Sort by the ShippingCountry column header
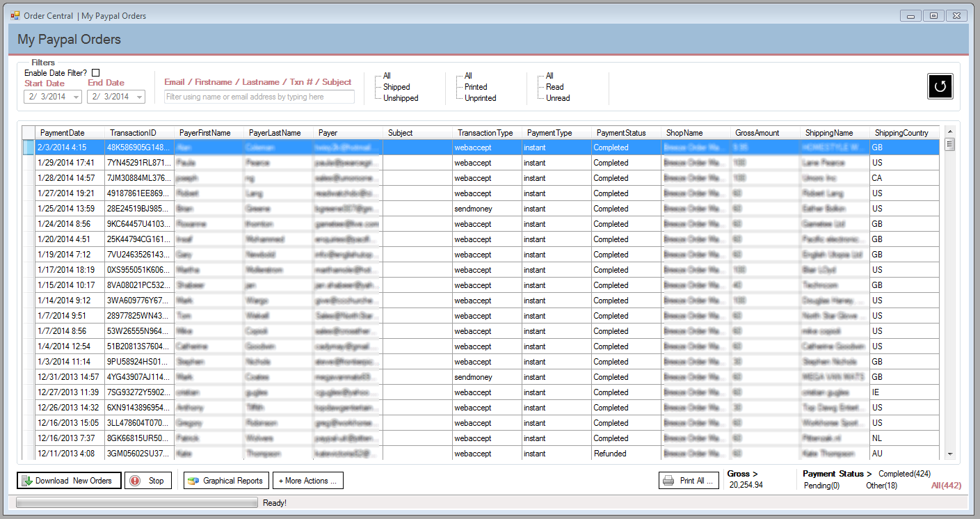The image size is (980, 519). coord(901,133)
